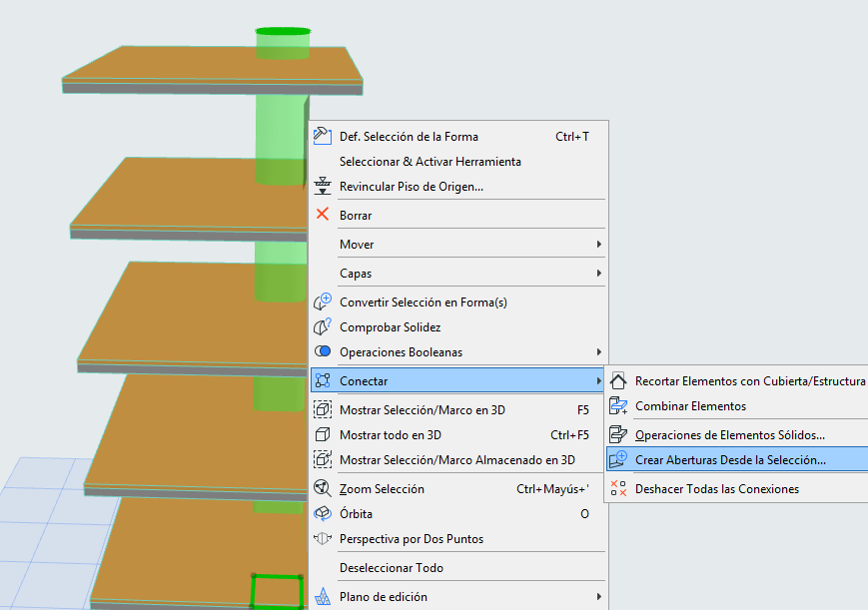Choose Borrar from the context menu
Image resolution: width=868 pixels, height=610 pixels.
(x=458, y=215)
